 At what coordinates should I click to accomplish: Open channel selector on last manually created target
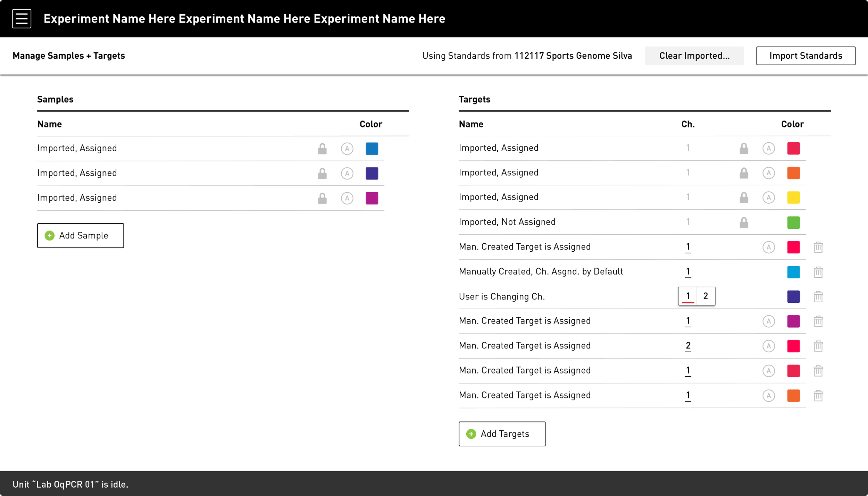(x=688, y=395)
